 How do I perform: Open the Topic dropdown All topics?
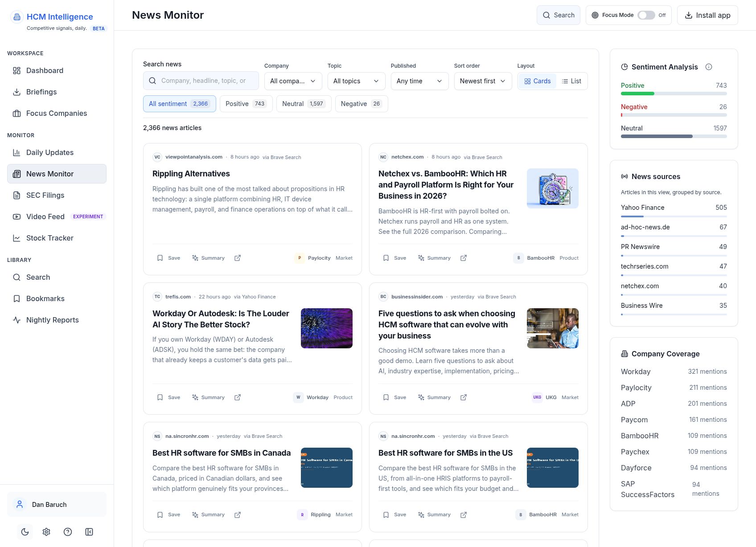click(356, 81)
